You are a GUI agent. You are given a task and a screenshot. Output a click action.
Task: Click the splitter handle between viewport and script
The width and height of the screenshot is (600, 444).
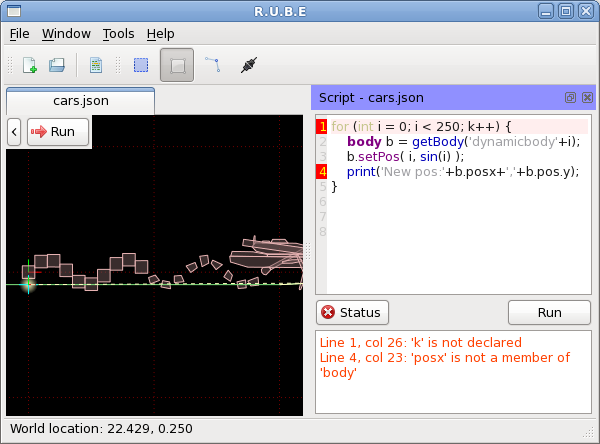[308, 251]
